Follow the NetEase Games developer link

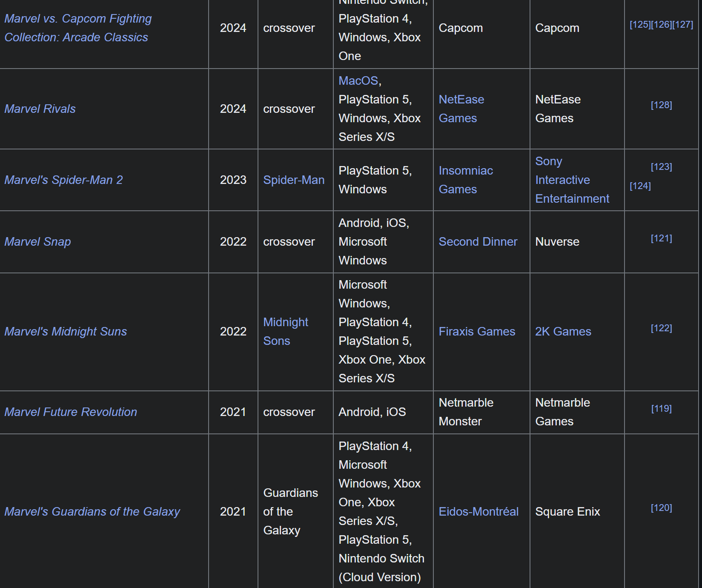[x=461, y=109]
